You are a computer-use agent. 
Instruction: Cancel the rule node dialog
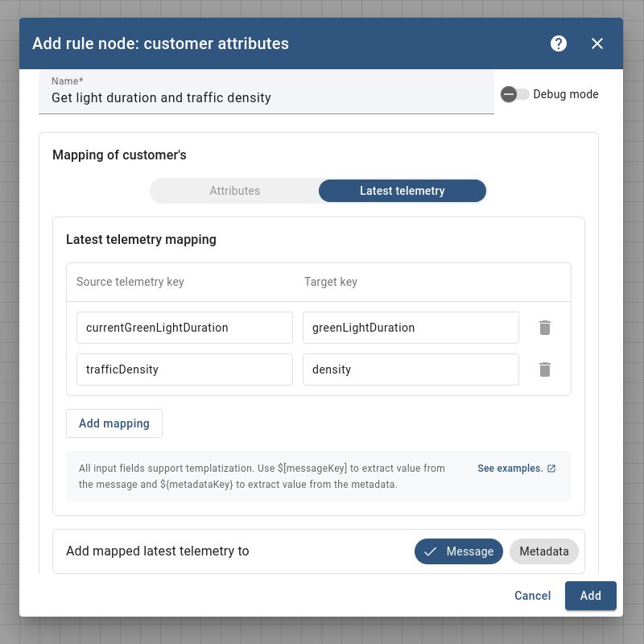click(x=532, y=596)
